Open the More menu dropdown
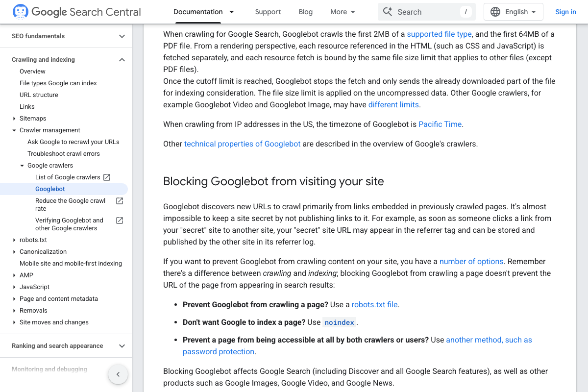588x392 pixels. coord(343,12)
